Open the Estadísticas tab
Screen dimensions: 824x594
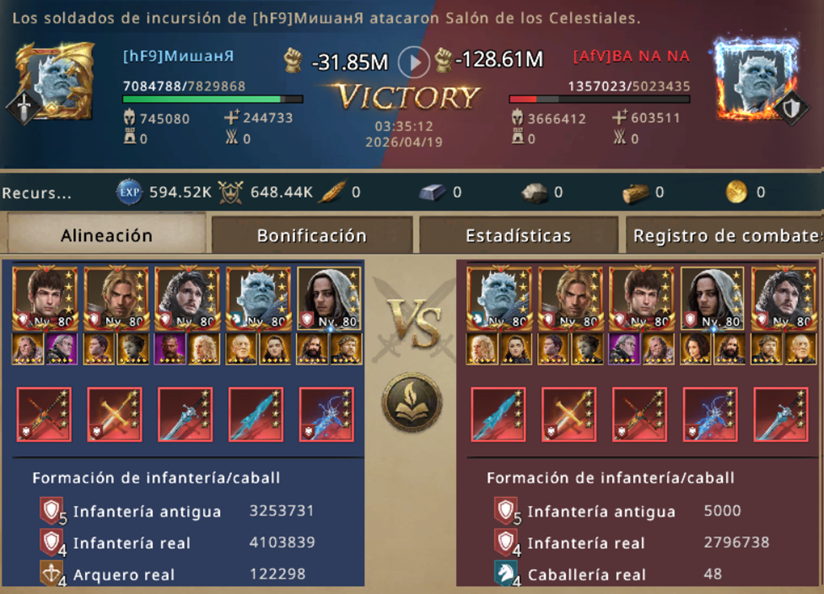pyautogui.click(x=518, y=235)
